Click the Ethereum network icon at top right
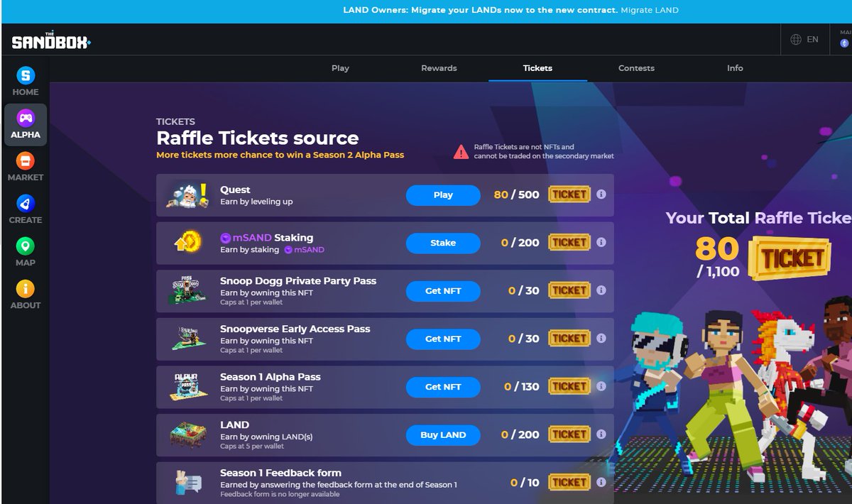 point(845,43)
